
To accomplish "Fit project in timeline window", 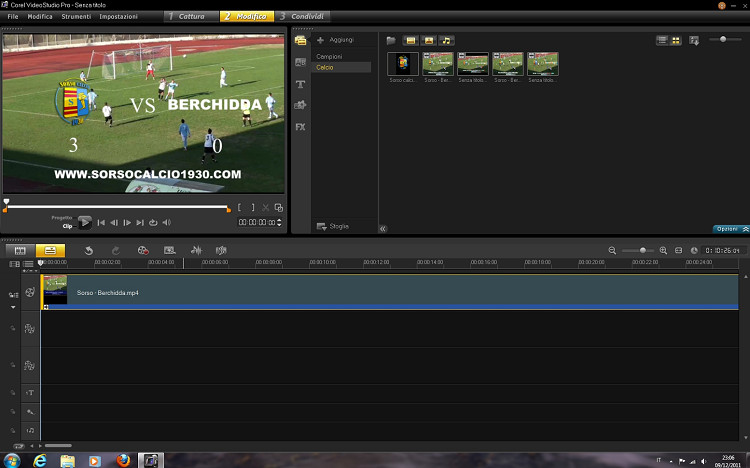I will pos(678,250).
